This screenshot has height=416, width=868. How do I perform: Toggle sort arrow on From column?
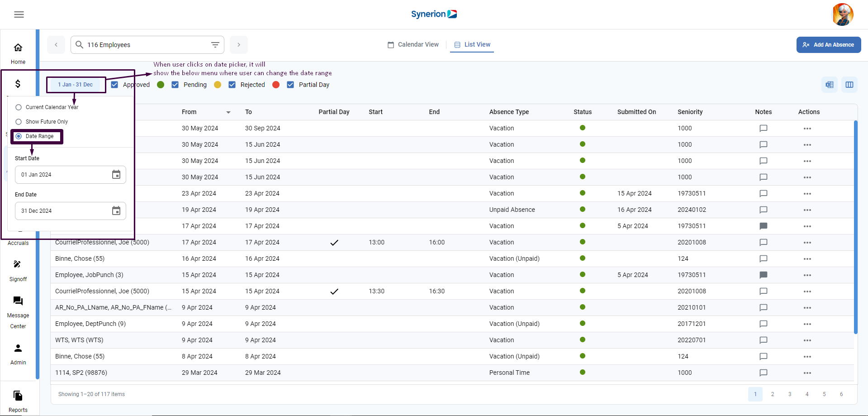tap(228, 112)
